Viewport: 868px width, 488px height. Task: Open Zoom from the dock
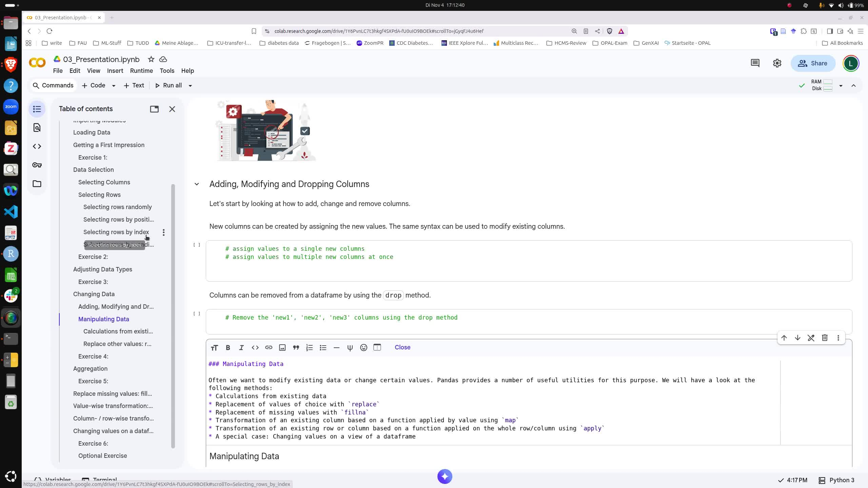tap(11, 107)
